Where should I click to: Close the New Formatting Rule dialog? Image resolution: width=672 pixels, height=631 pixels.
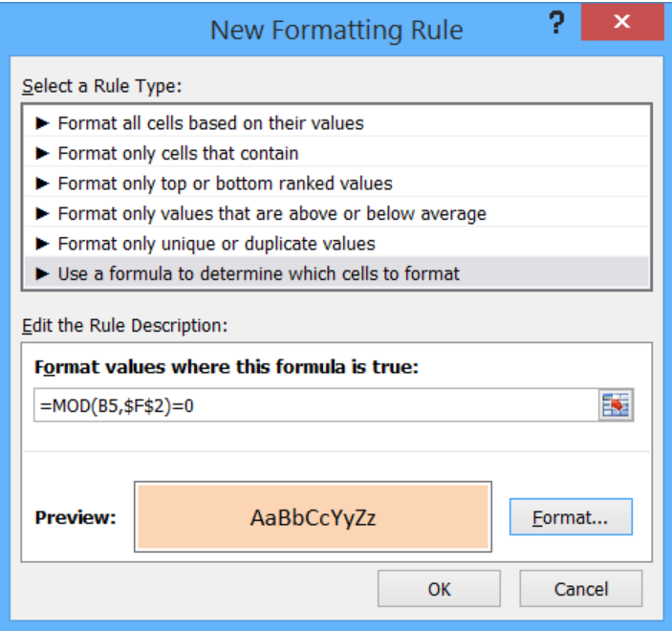(x=622, y=21)
